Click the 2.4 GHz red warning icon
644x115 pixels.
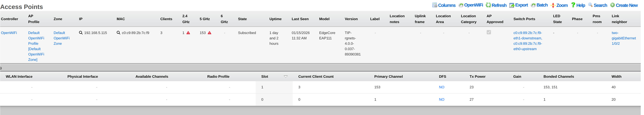[188, 33]
